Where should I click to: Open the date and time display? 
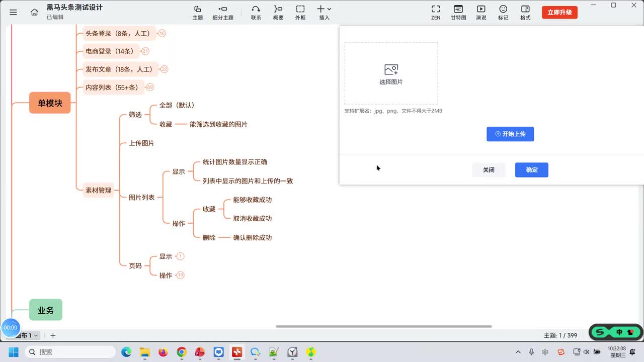618,352
